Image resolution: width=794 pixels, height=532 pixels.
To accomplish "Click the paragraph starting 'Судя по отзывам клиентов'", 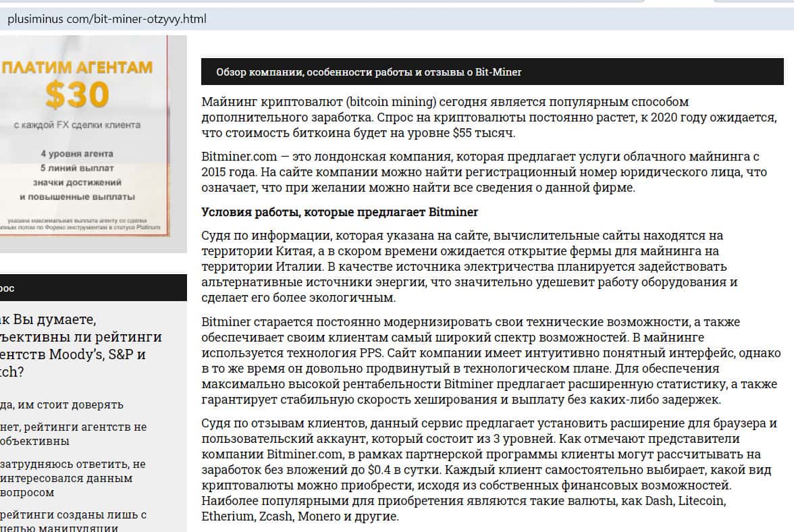I will 489,469.
